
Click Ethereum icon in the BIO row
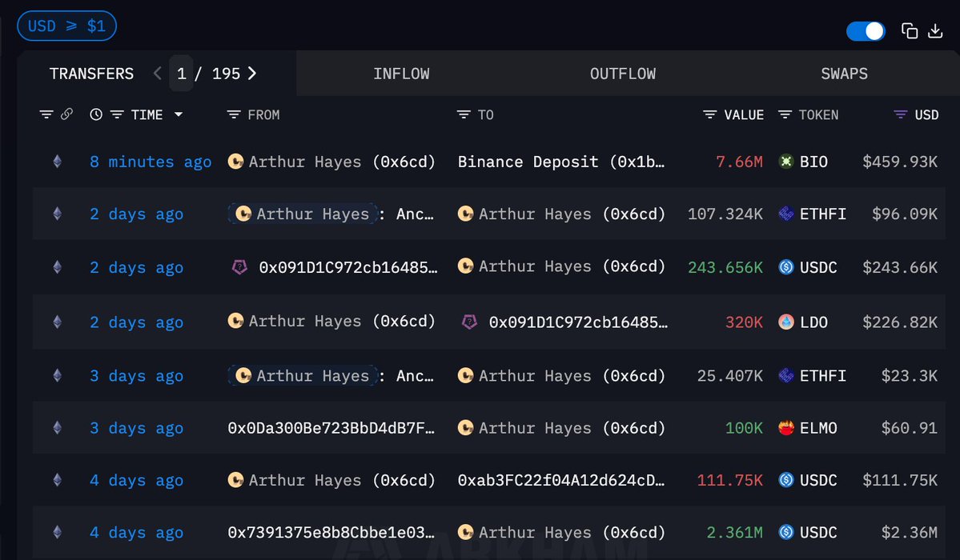tap(57, 162)
